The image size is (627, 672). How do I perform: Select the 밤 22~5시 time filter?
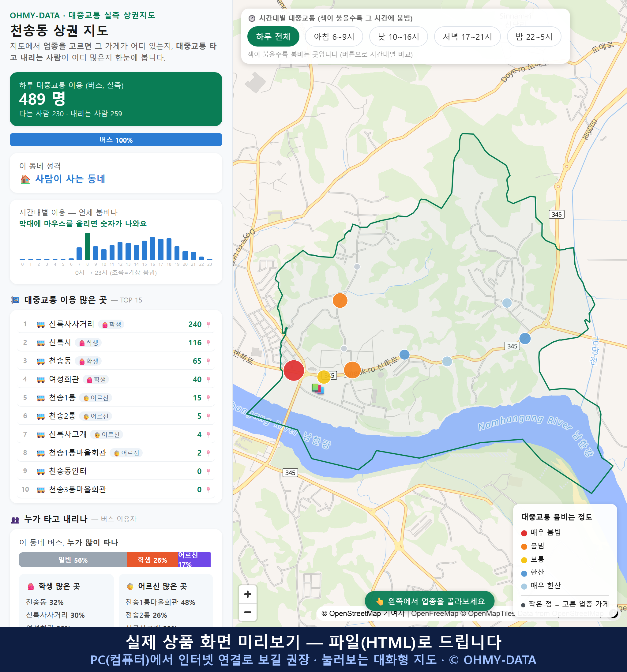point(534,36)
